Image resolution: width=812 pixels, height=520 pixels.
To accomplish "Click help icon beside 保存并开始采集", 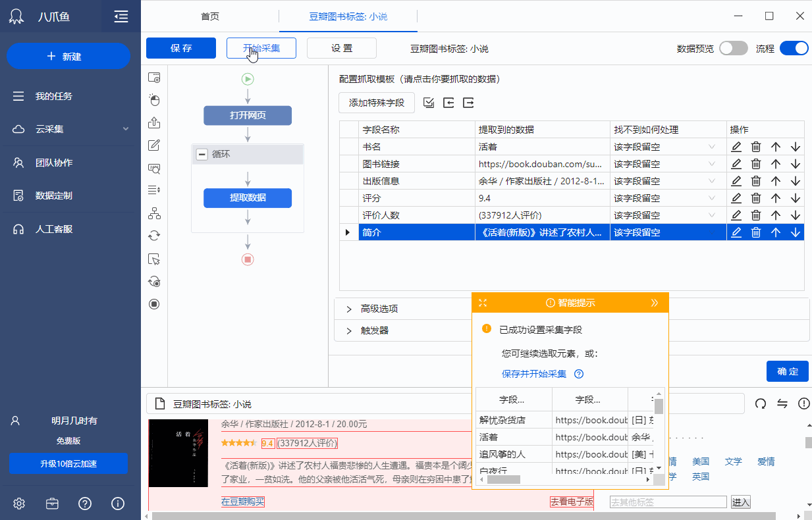I will [580, 374].
